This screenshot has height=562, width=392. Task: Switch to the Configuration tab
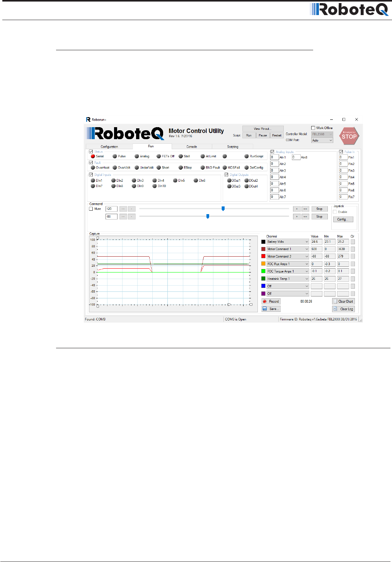109,146
